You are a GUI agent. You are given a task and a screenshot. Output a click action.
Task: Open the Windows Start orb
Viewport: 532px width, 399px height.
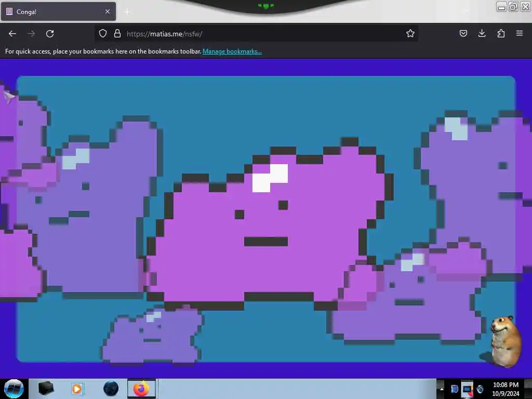14,389
